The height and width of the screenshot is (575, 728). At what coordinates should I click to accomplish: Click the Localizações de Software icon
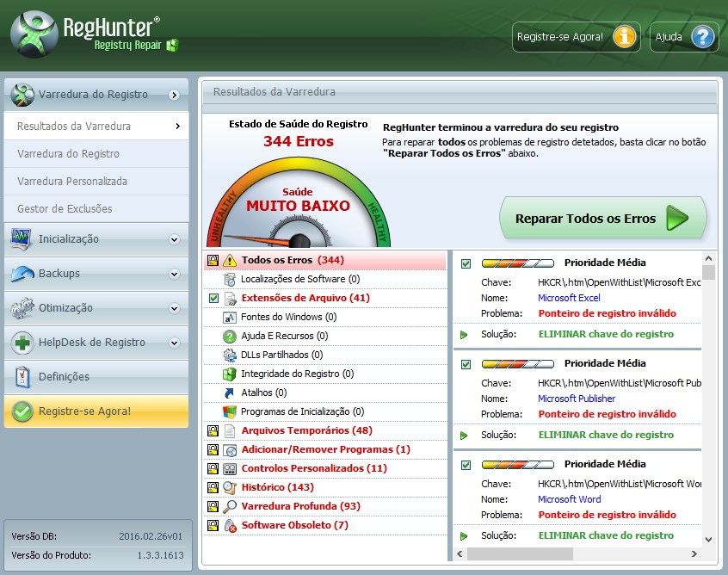tap(230, 280)
